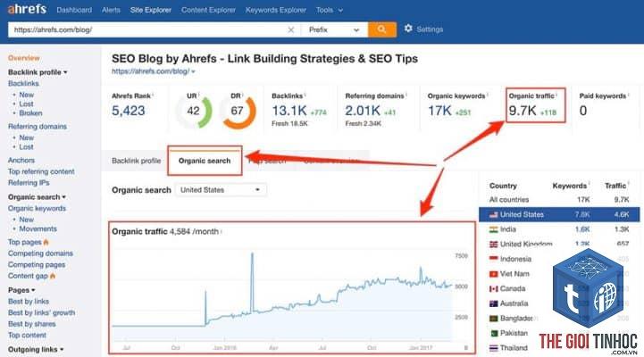Click the Australia flag icon
644x357 pixels.
493,303
